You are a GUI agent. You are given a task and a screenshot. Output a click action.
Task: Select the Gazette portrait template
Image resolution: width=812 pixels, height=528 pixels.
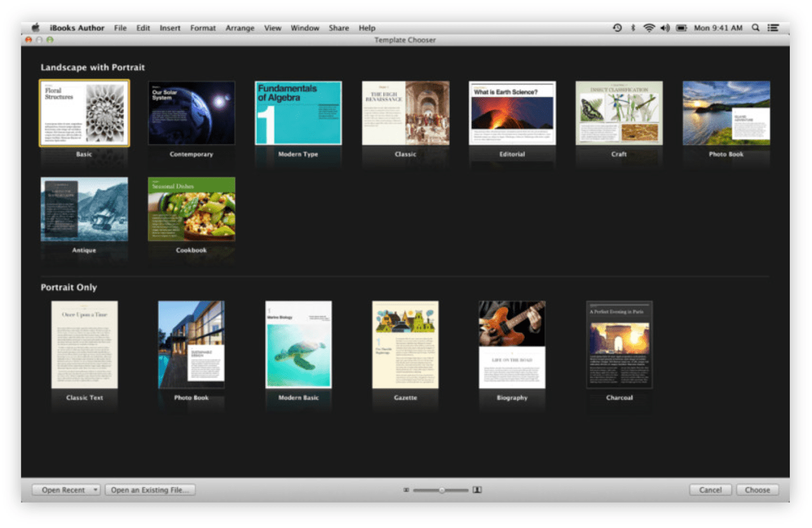point(405,345)
